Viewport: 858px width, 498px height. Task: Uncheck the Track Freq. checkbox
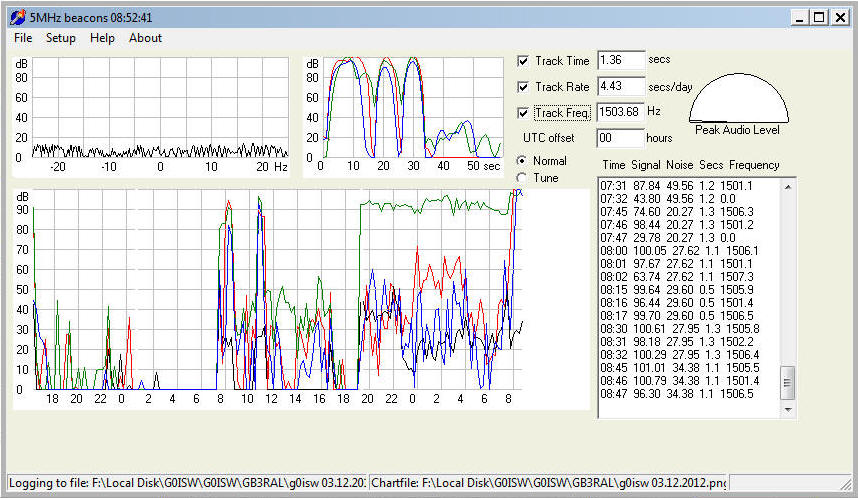523,113
